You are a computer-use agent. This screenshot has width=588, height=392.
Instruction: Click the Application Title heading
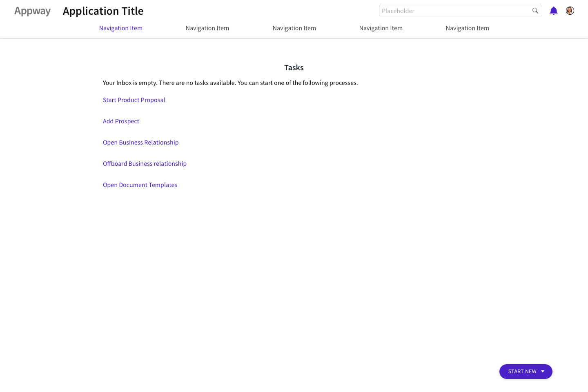click(x=103, y=11)
